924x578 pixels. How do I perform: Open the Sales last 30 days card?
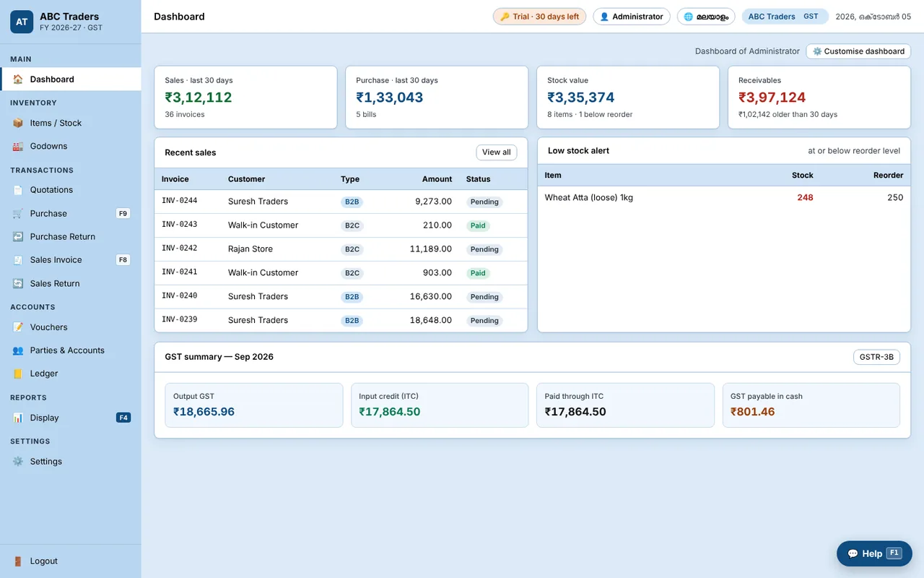tap(245, 98)
